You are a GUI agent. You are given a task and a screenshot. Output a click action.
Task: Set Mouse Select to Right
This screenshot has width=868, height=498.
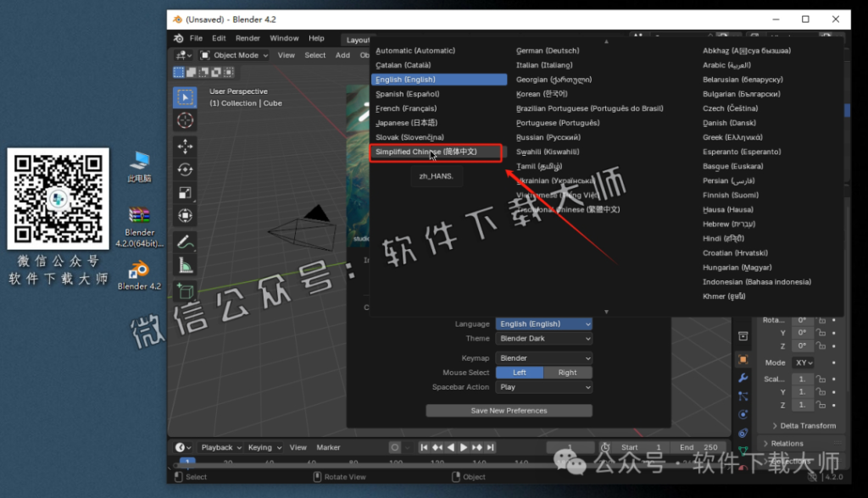point(567,372)
